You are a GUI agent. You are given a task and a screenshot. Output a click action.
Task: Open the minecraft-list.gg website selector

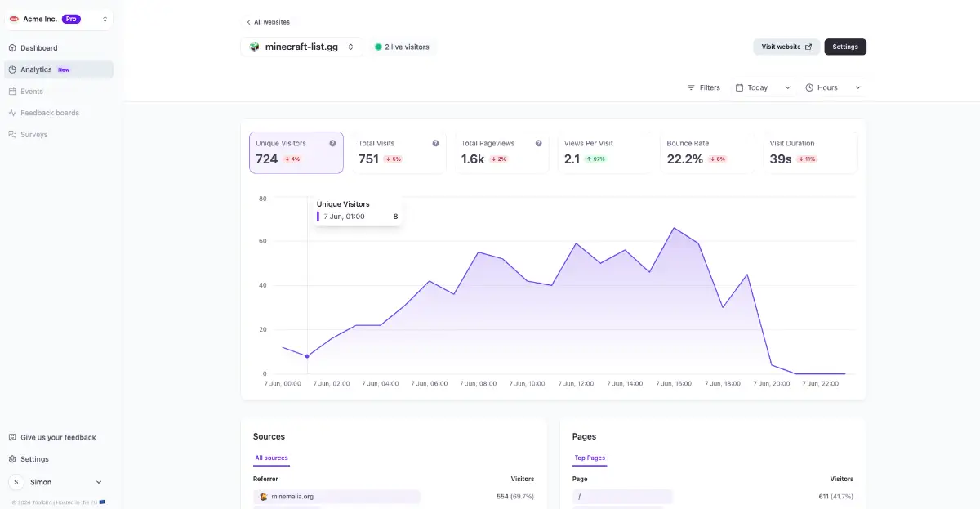pos(301,47)
